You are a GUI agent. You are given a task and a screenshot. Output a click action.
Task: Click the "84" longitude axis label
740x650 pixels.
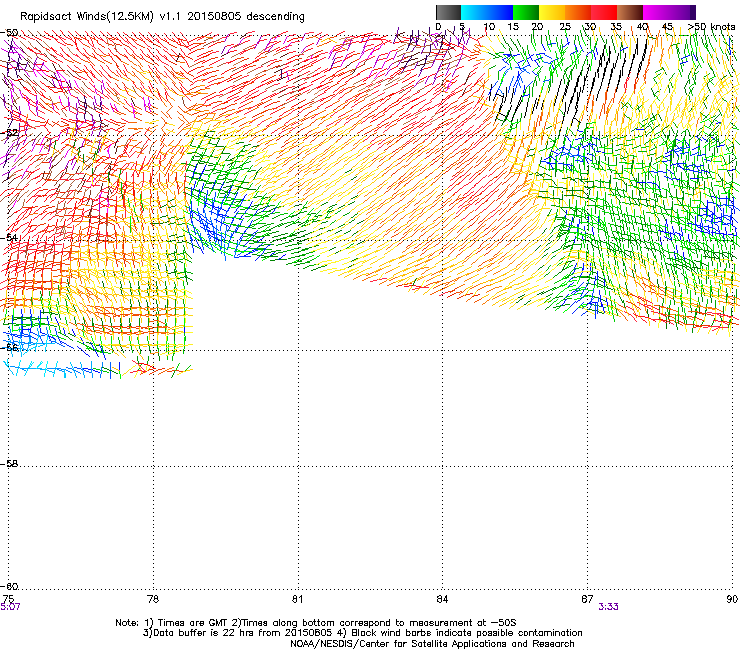tap(442, 599)
